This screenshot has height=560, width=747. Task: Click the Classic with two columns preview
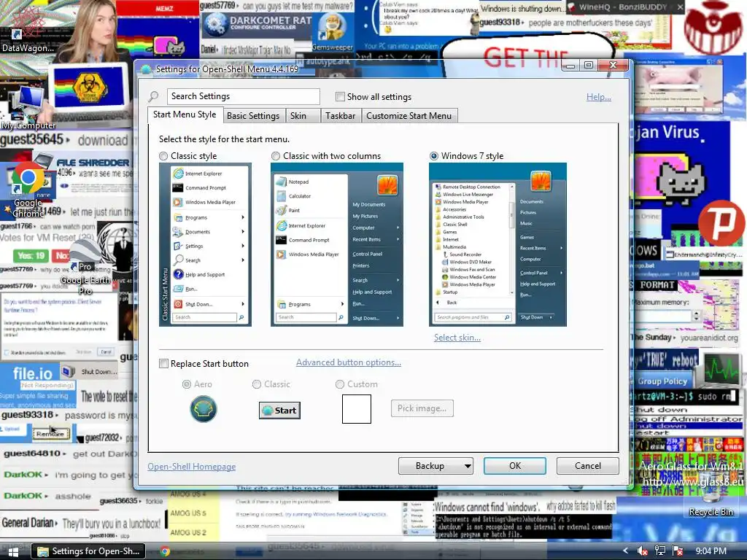(x=337, y=245)
